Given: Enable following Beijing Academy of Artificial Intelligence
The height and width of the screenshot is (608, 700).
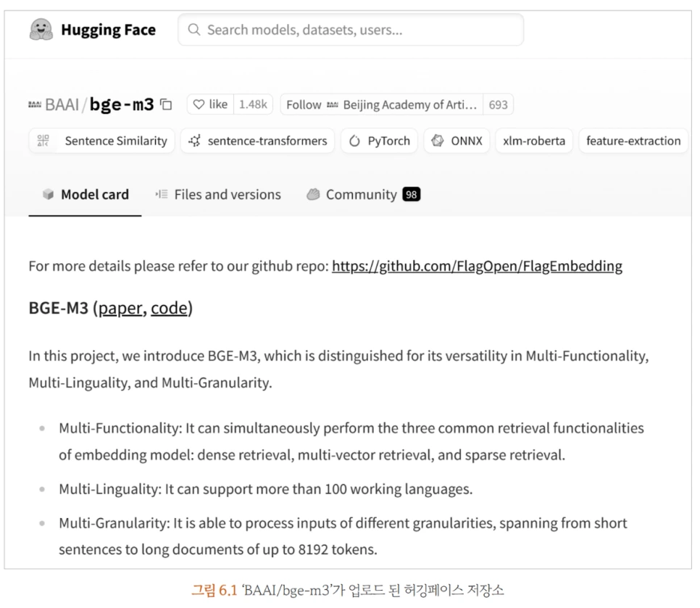Looking at the screenshot, I should (x=303, y=104).
